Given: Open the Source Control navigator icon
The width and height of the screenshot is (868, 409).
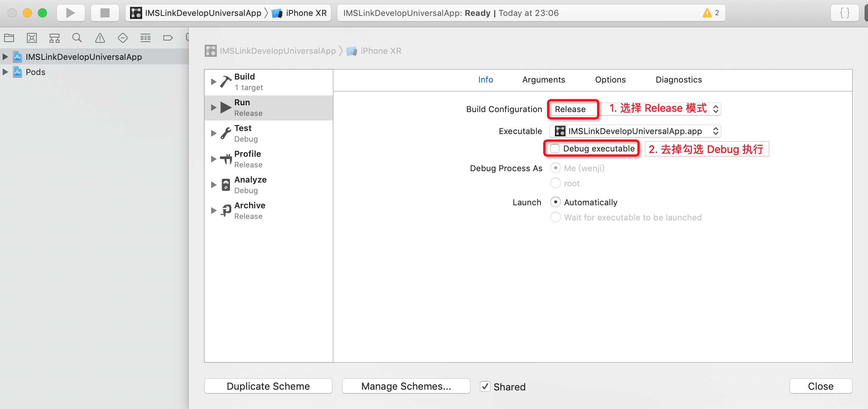Looking at the screenshot, I should pyautogui.click(x=32, y=38).
